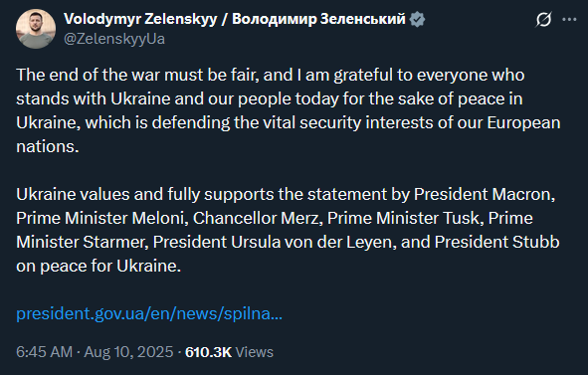Open the president.gov.ua/en/news link
The image size is (588, 375).
(149, 313)
